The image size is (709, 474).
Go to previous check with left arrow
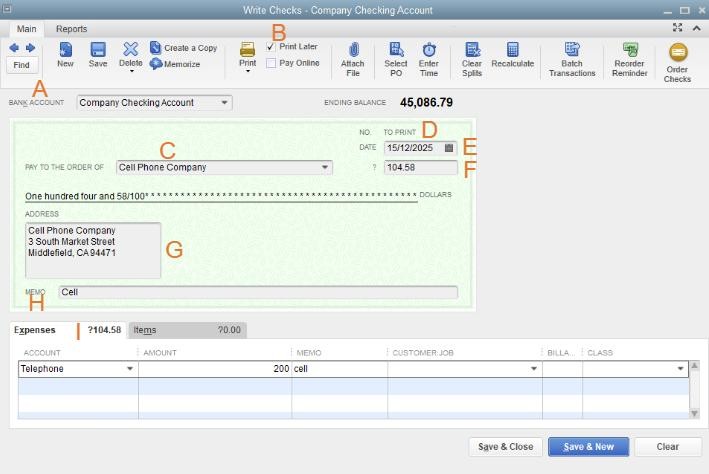14,47
